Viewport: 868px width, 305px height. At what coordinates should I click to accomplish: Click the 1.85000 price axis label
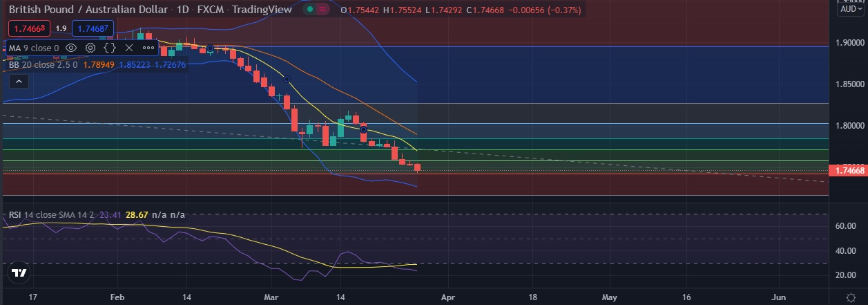click(851, 84)
